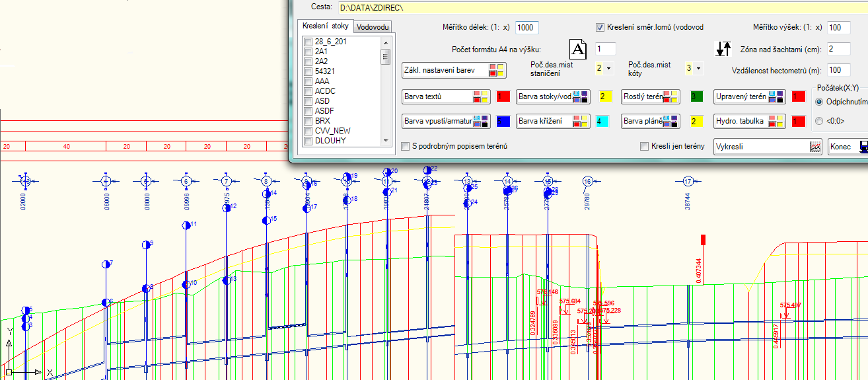Screen dimensions: 868x380
Task: Check the ACDC entry in the list
Action: (308, 91)
